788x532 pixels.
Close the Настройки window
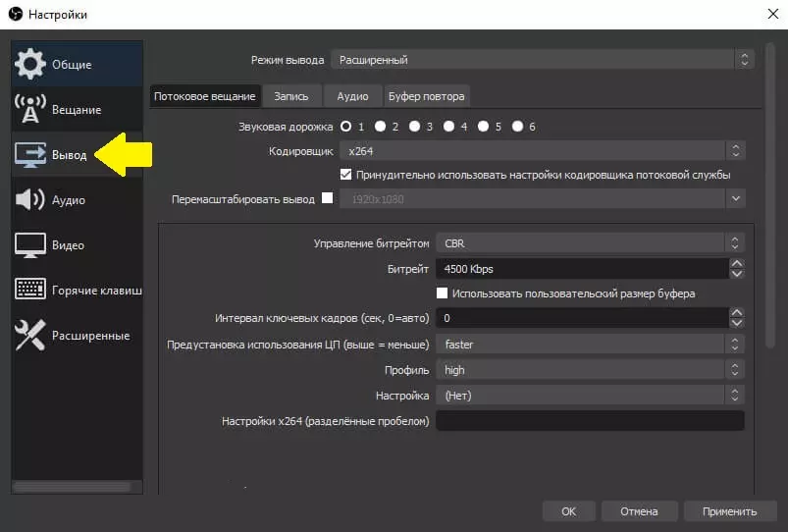pos(773,14)
